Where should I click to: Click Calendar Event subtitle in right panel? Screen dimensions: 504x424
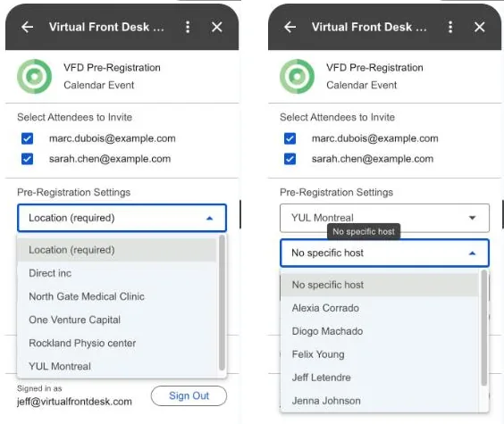(x=362, y=85)
